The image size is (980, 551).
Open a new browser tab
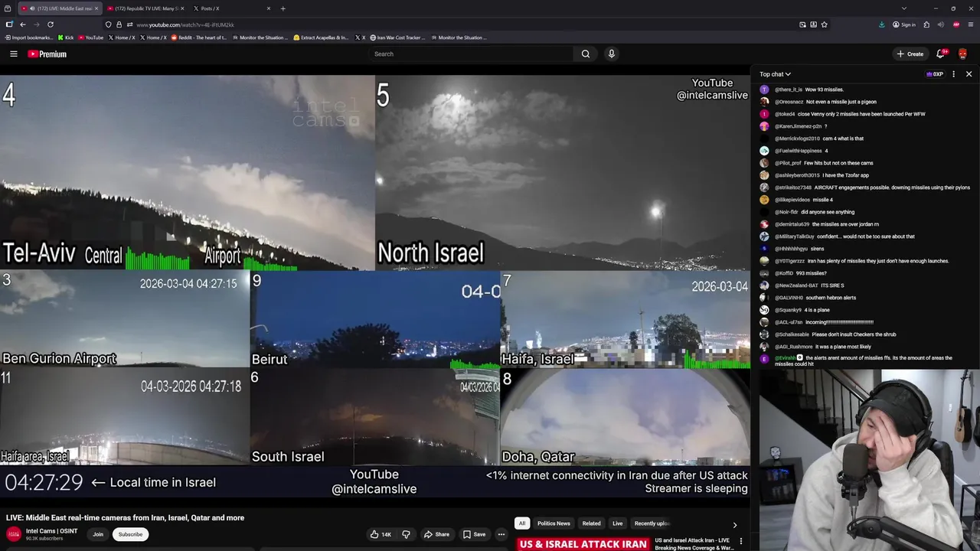pos(283,8)
